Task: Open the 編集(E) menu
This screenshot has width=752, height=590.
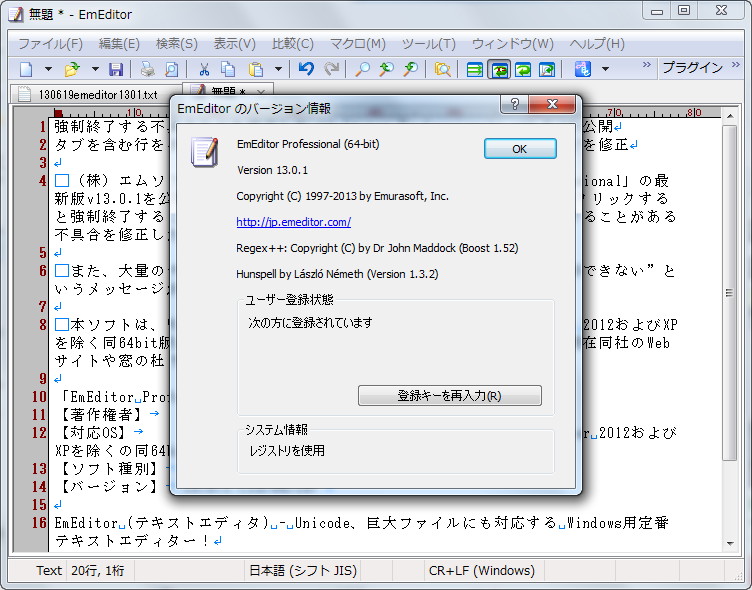Action: (x=119, y=44)
